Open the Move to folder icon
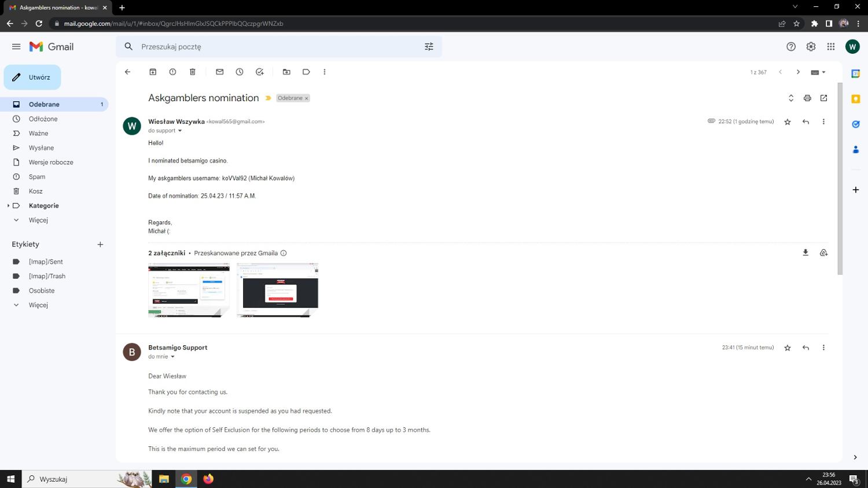Image resolution: width=868 pixels, height=488 pixels. 286,72
